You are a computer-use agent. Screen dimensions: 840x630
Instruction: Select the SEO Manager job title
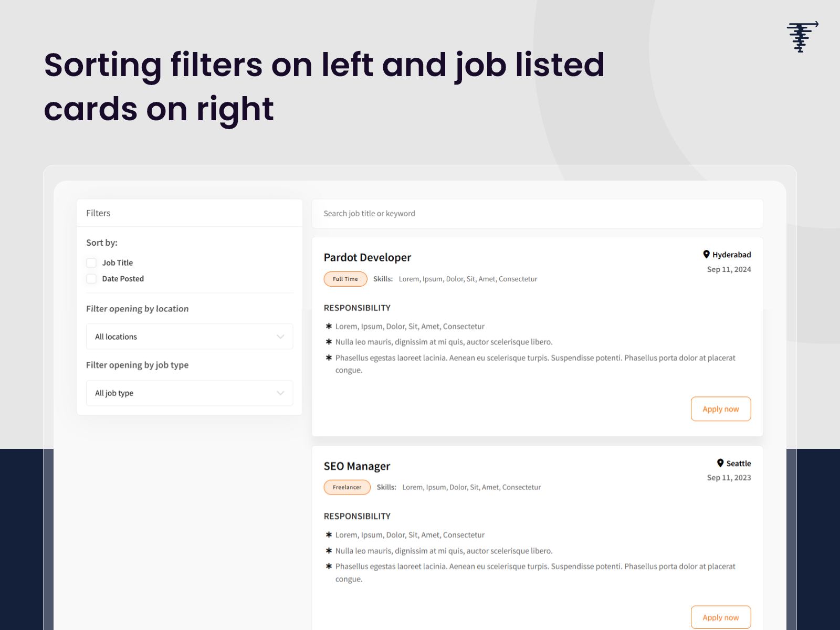[357, 466]
